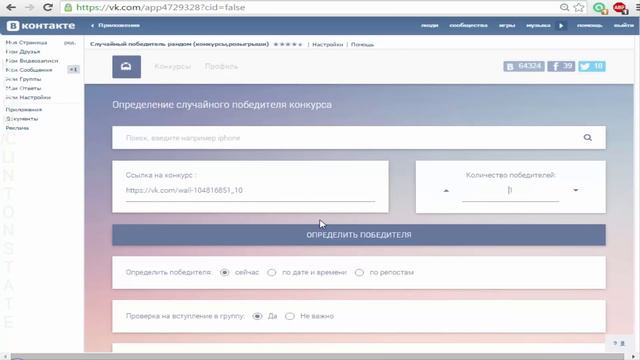This screenshot has width=640, height=360.
Task: Click the green browser extension icon
Action: point(600,8)
